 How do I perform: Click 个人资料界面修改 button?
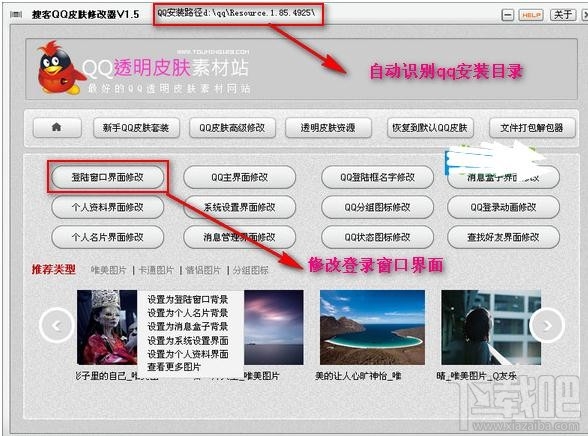point(108,207)
